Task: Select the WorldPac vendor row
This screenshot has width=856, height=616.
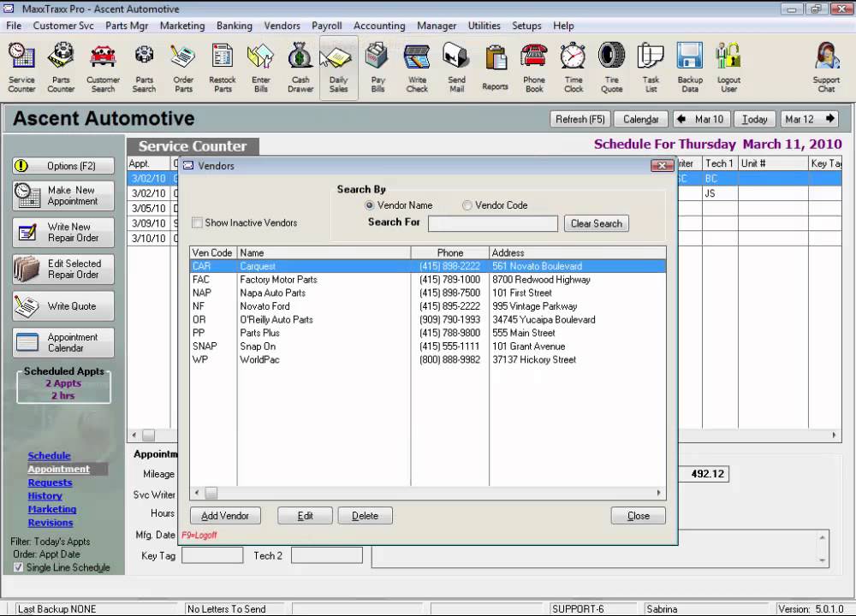Action: point(428,359)
